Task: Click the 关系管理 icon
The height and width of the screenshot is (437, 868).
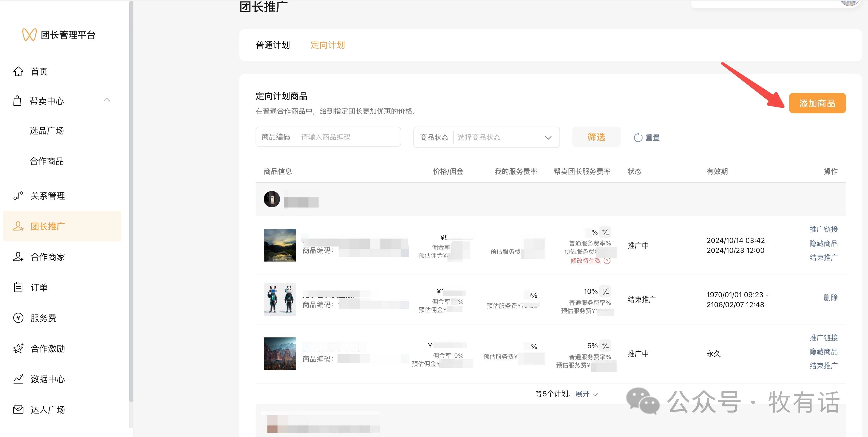Action: tap(18, 196)
